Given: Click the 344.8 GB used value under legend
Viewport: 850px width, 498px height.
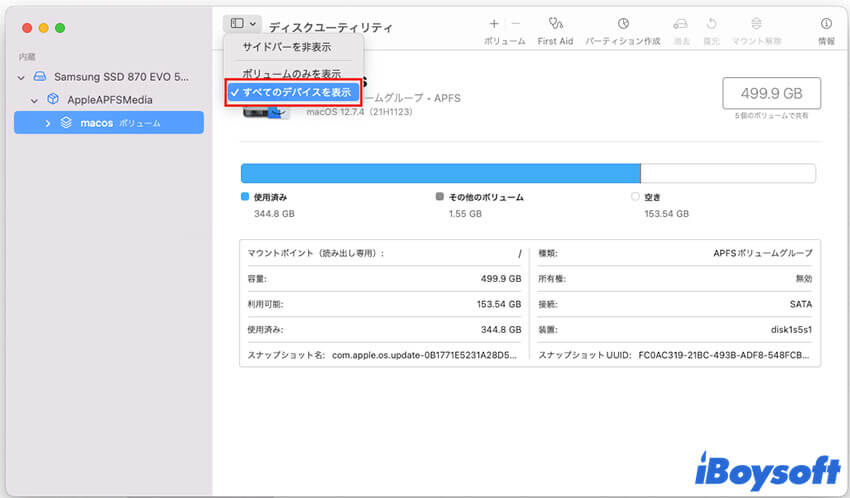Looking at the screenshot, I should pyautogui.click(x=274, y=214).
